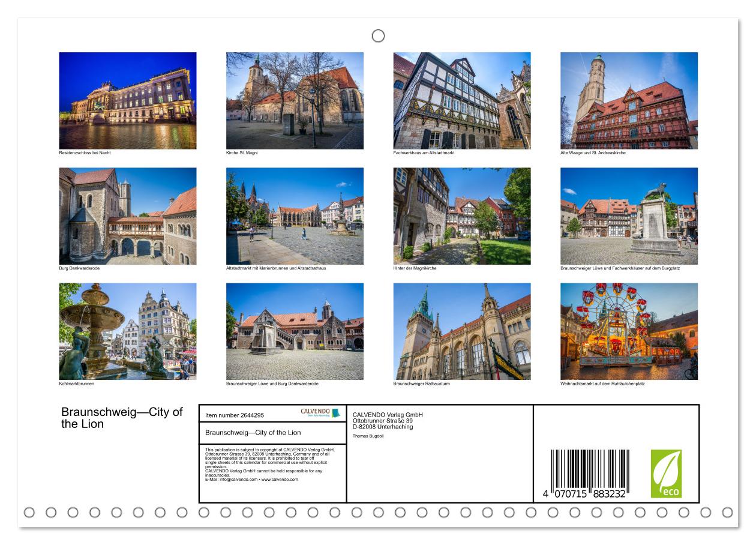Select the Kohlmarktbrunnen fountain photo
The width and height of the screenshot is (756, 545).
click(127, 331)
